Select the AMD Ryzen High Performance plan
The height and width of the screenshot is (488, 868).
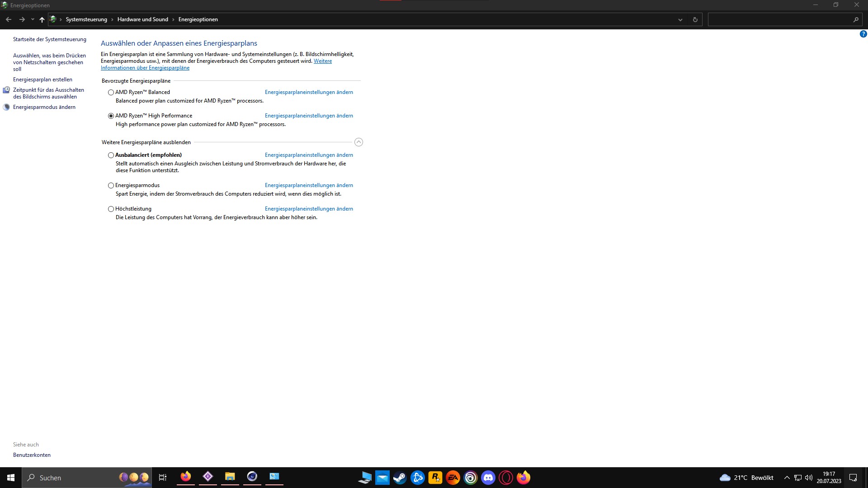[x=111, y=116]
